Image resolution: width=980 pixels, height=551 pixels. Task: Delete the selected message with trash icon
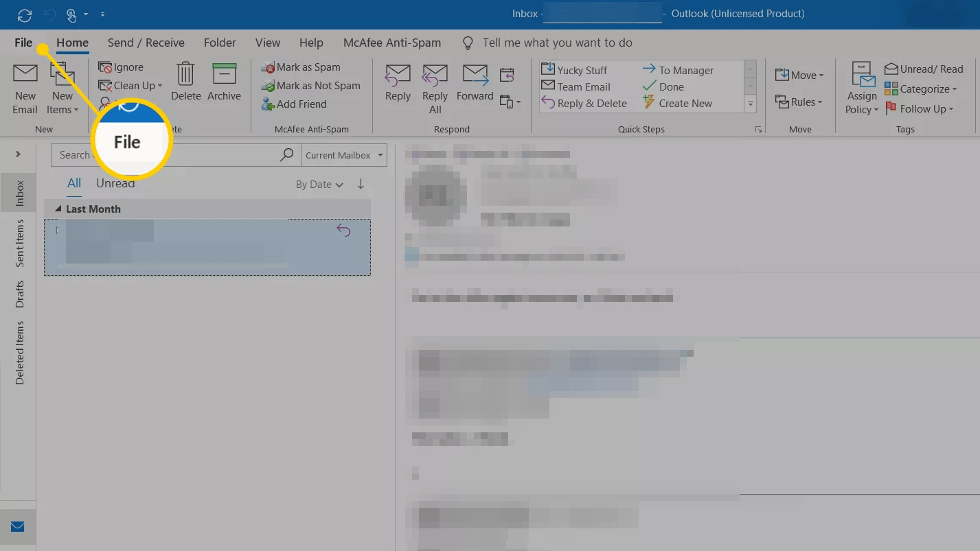pos(185,82)
